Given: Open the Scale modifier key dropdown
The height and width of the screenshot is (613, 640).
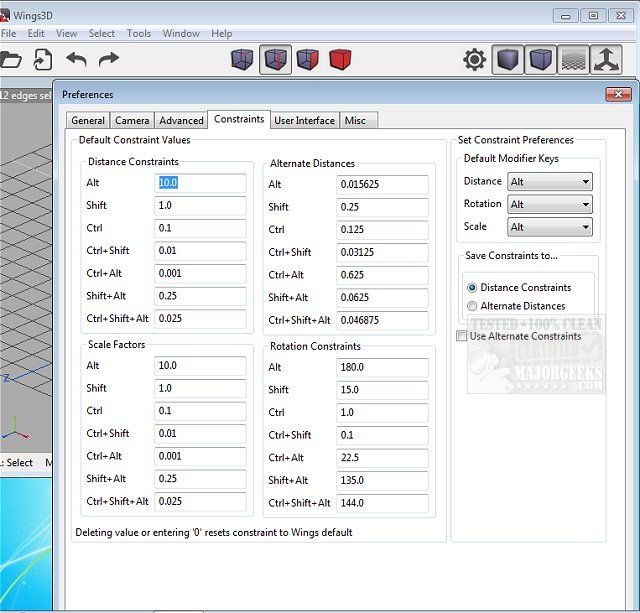Looking at the screenshot, I should (x=550, y=227).
